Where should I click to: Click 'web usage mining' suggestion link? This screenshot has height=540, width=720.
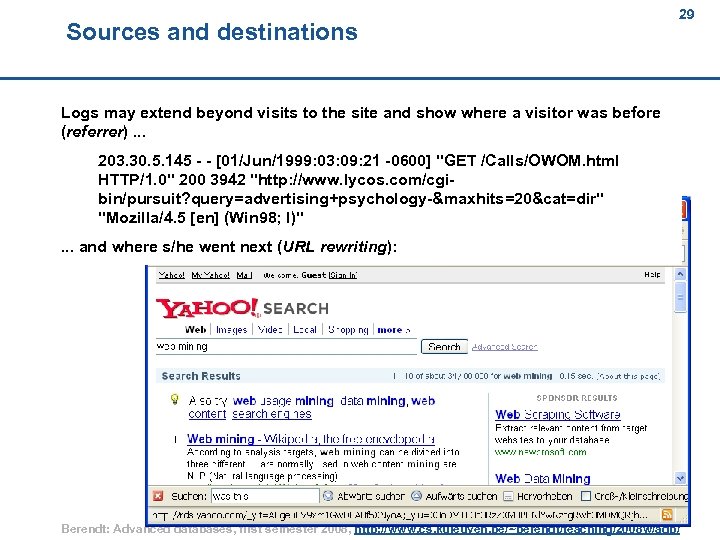click(283, 401)
